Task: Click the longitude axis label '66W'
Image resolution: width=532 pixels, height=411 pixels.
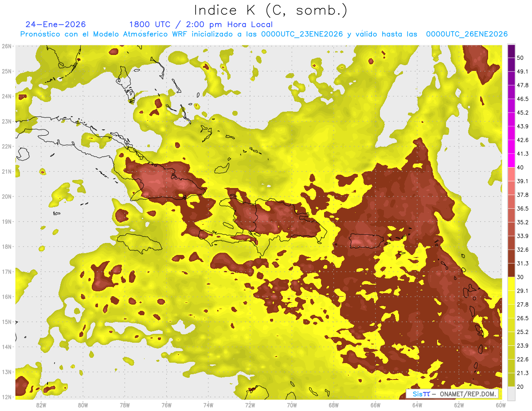Action: pos(375,405)
